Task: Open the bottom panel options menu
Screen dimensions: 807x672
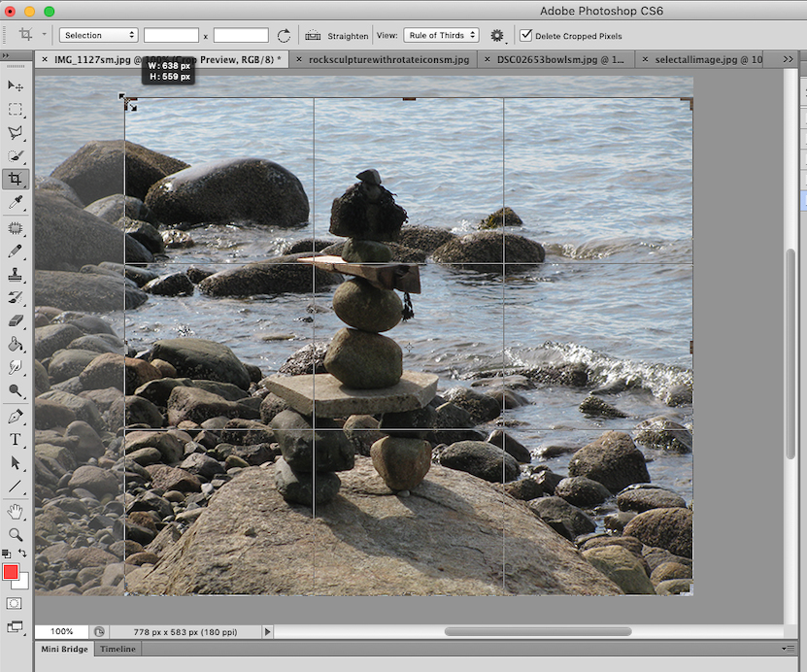Action: [x=788, y=649]
